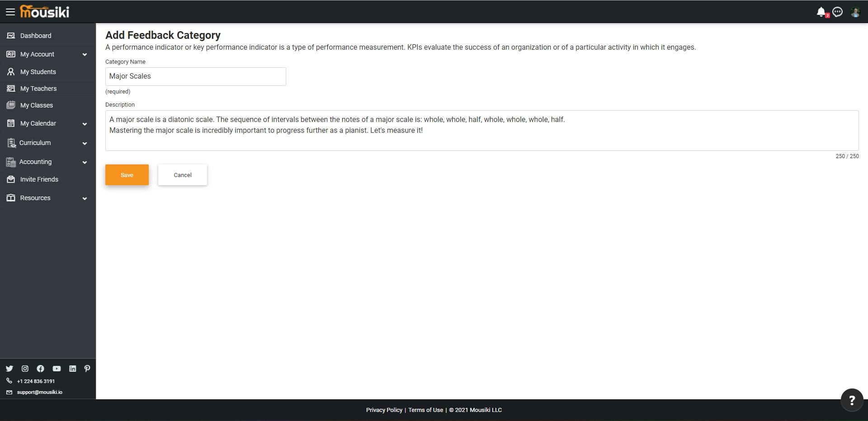The width and height of the screenshot is (868, 421).
Task: Open Mousiki Twitter icon
Action: [9, 369]
